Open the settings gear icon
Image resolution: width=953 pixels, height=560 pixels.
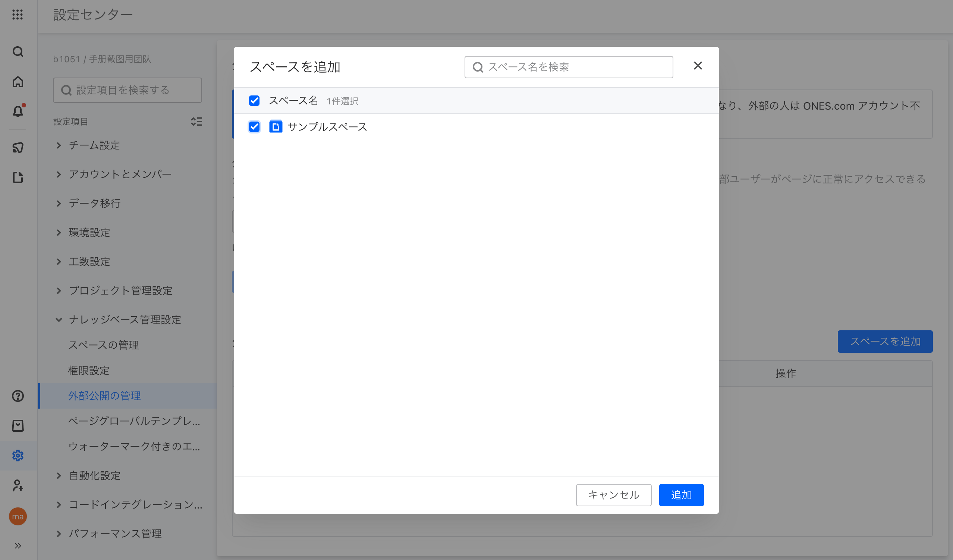pyautogui.click(x=18, y=456)
